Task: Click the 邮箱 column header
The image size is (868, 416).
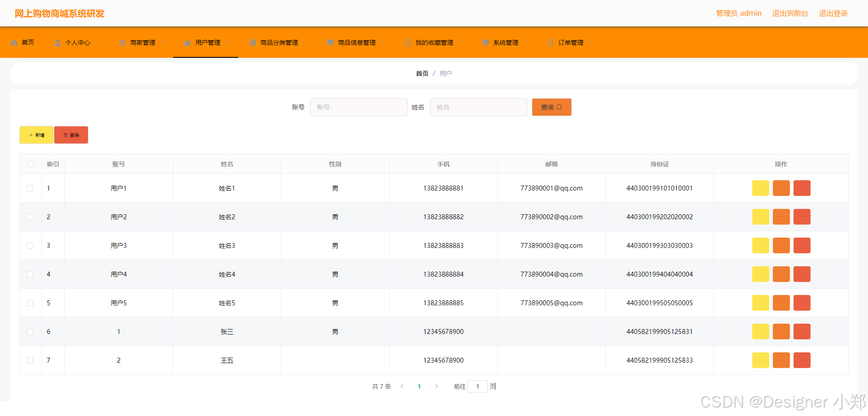Action: [551, 164]
